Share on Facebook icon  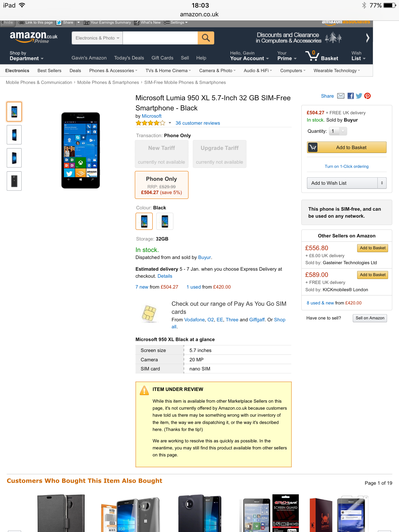pyautogui.click(x=350, y=96)
